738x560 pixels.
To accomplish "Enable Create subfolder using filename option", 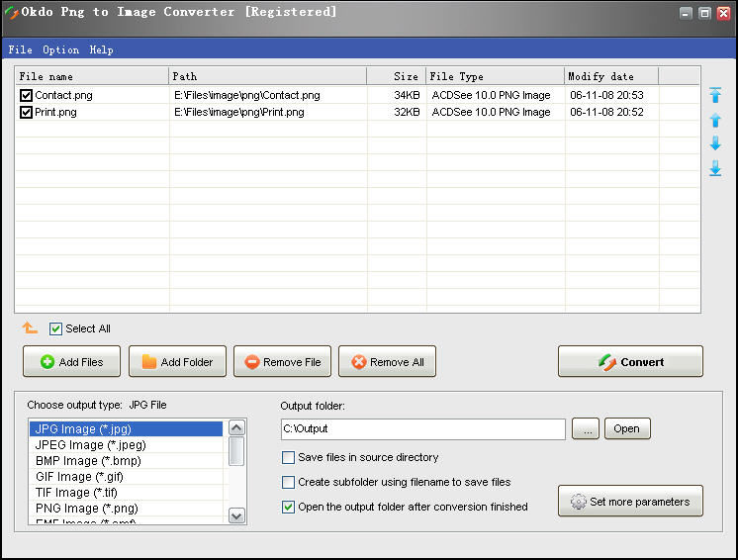I will pos(288,483).
